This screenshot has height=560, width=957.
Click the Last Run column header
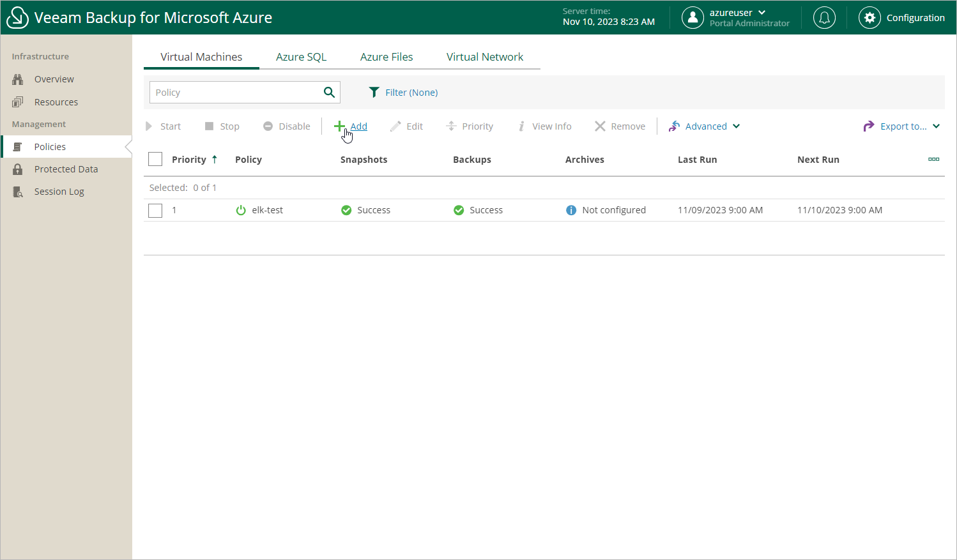tap(697, 160)
